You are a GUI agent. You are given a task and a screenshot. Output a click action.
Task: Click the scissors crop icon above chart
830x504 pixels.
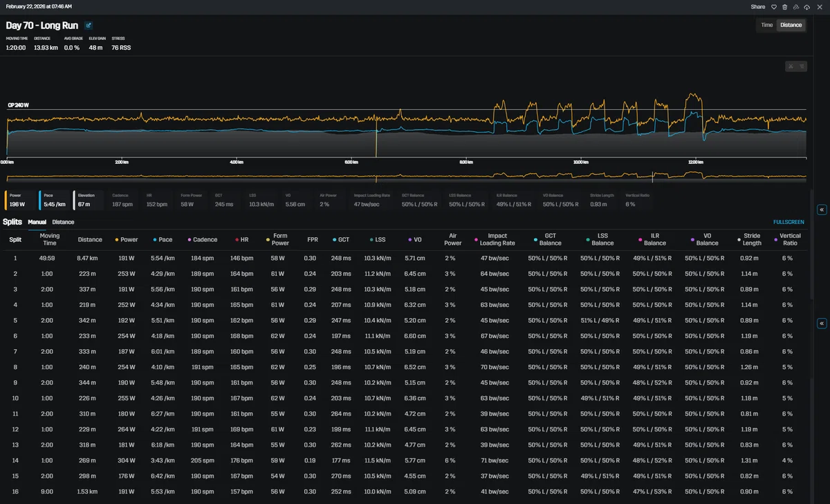(x=791, y=66)
